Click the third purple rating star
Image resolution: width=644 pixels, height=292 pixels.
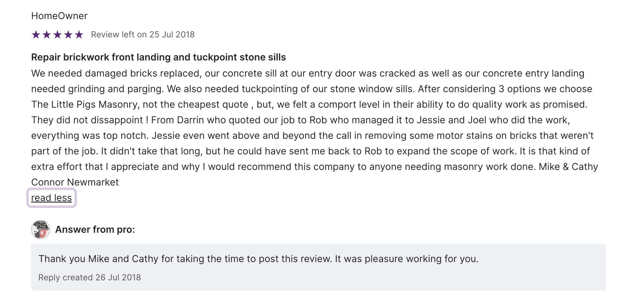[x=57, y=35]
